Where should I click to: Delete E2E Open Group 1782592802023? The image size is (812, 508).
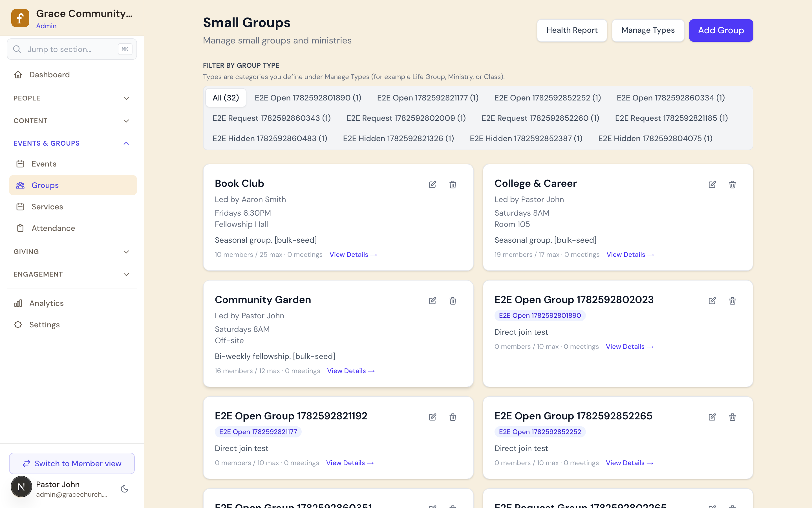pos(732,301)
